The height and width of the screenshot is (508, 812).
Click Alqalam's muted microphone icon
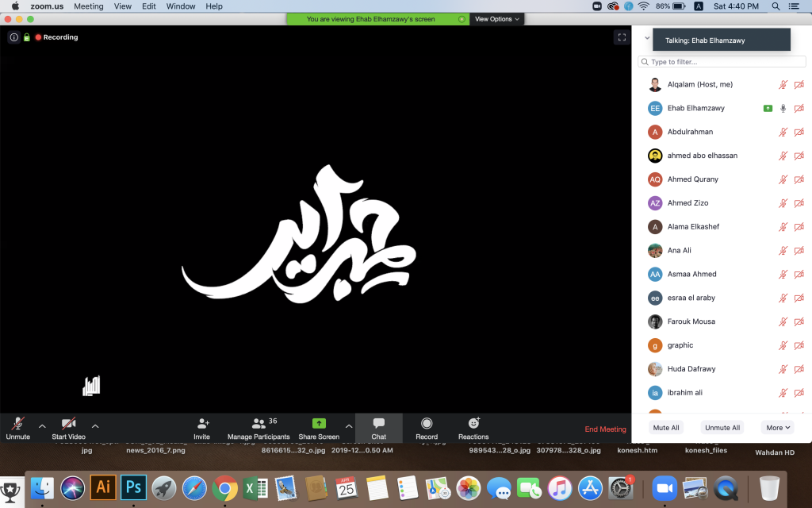[x=783, y=84]
